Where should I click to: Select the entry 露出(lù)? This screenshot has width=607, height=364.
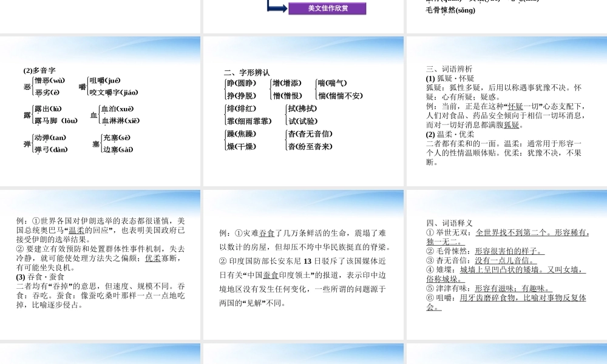click(x=48, y=109)
